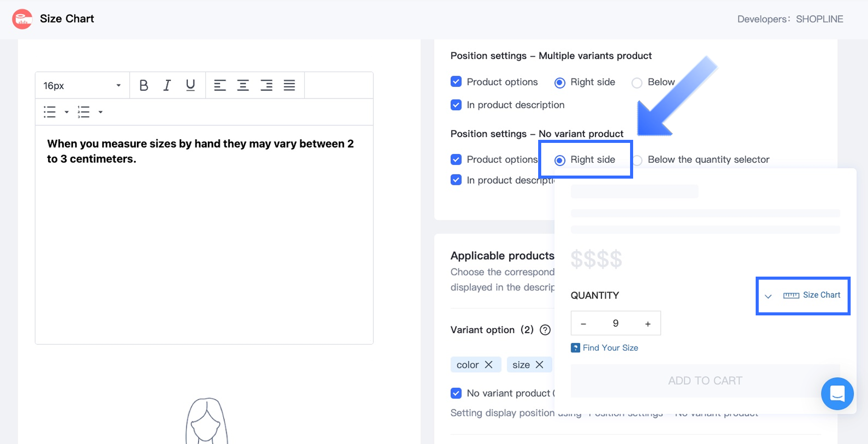Toggle bold formatting in the editor
The height and width of the screenshot is (444, 868).
point(143,85)
